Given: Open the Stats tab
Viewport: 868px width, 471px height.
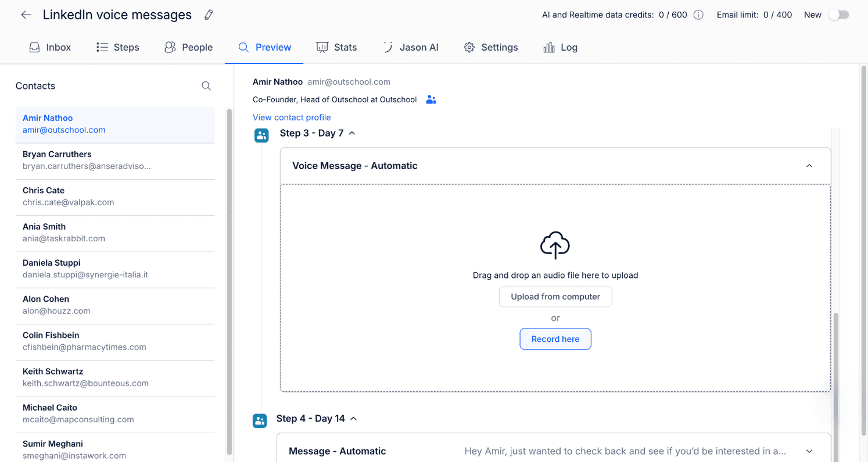Looking at the screenshot, I should click(x=336, y=48).
